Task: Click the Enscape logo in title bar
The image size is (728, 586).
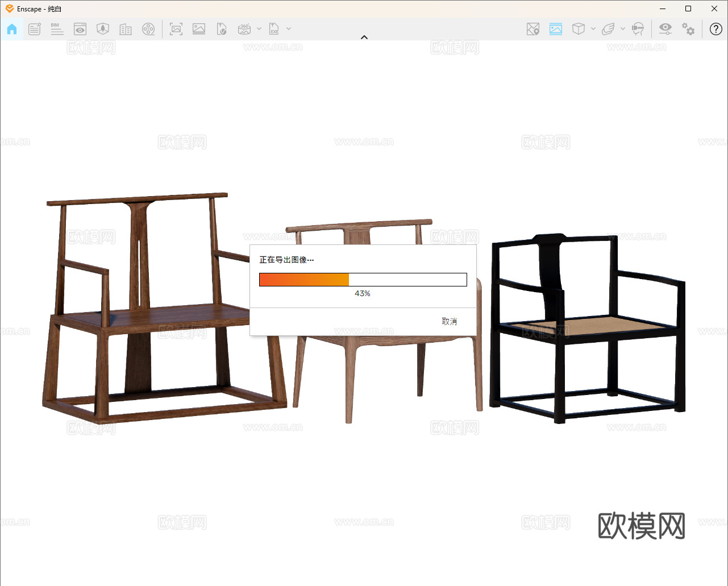Action: 10,9
